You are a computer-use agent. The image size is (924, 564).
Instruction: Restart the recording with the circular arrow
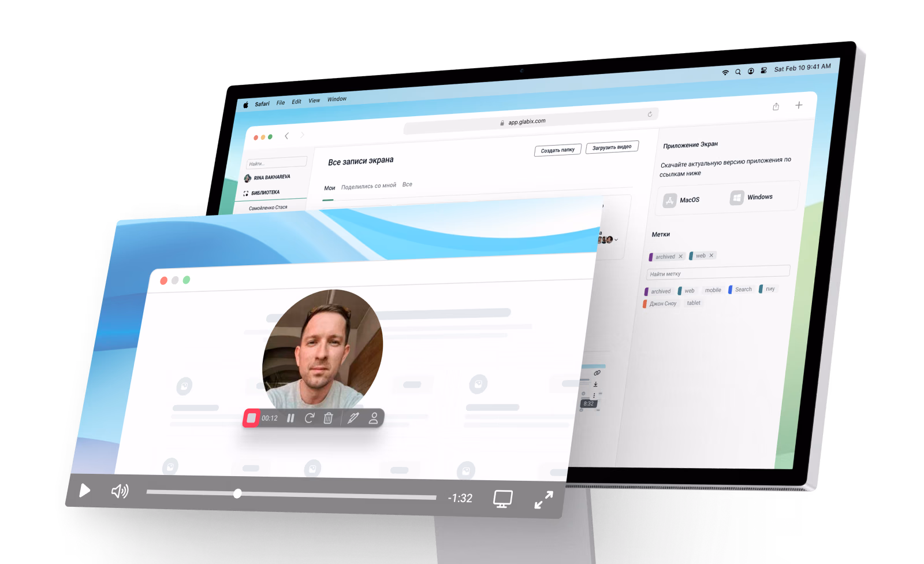(x=310, y=418)
